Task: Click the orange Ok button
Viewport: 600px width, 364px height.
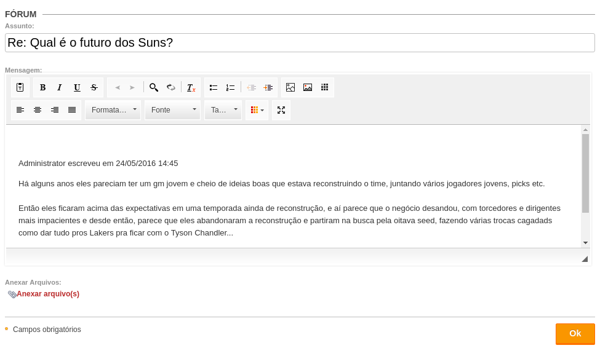Action: pyautogui.click(x=575, y=334)
